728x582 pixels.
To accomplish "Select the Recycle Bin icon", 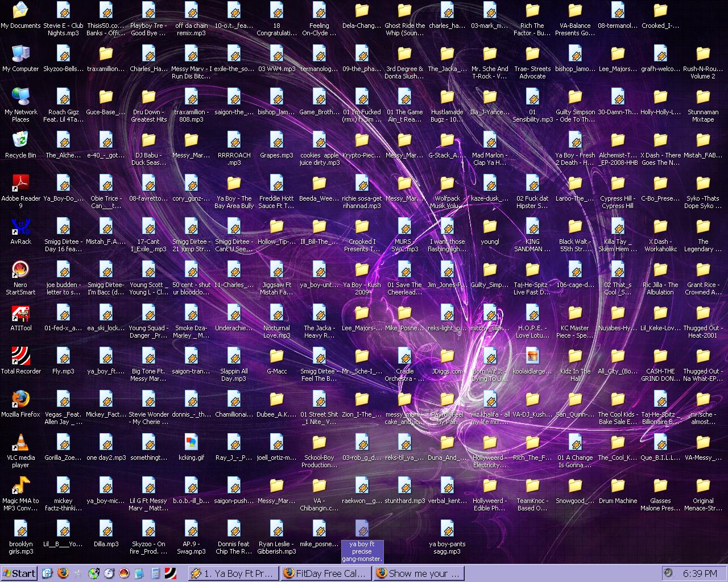I will 20,140.
